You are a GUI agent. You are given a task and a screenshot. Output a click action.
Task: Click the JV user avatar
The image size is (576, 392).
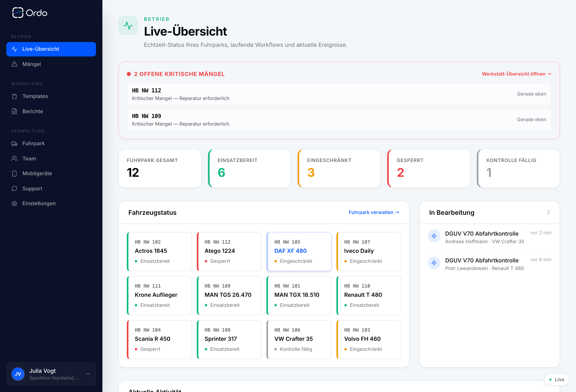pos(18,374)
